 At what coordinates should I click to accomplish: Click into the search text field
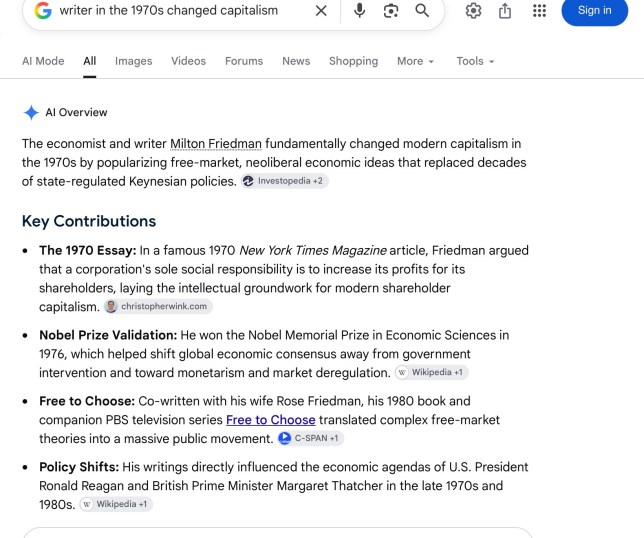point(183,11)
